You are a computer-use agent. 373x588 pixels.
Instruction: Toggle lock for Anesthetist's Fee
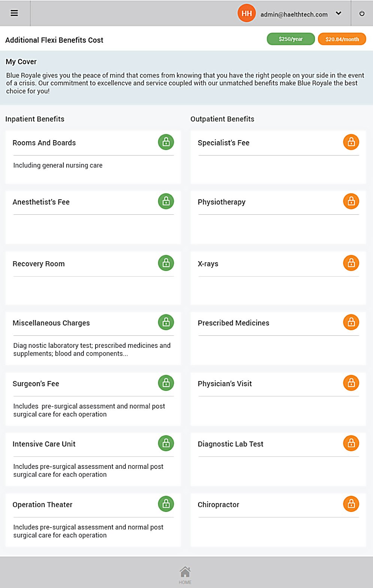point(166,201)
